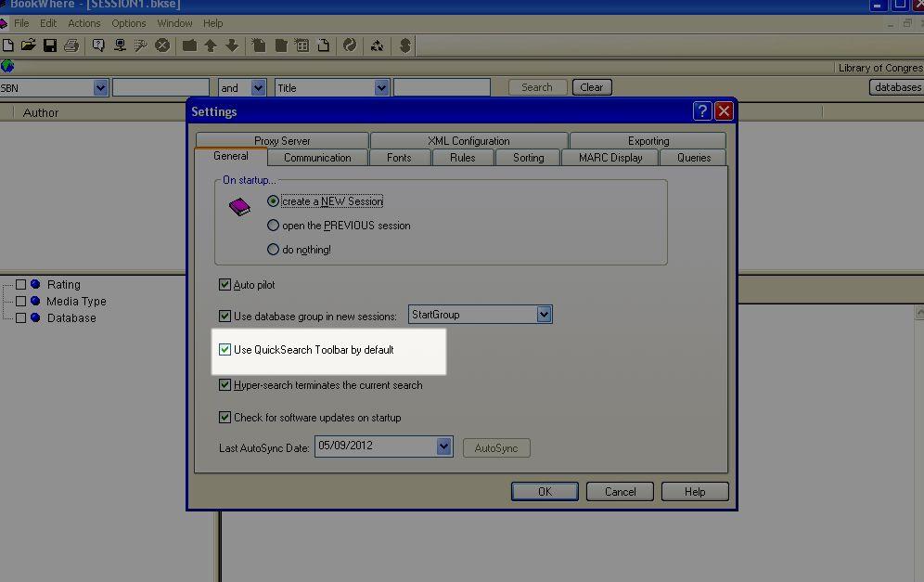Toggle the Auto pilot checkbox
Viewport: 924px width, 582px height.
pos(225,285)
